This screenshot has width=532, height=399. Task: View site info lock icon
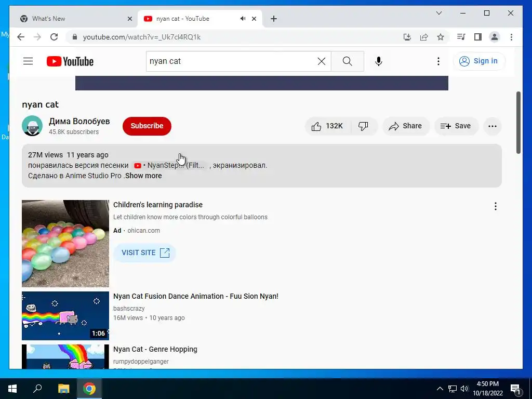(x=75, y=37)
